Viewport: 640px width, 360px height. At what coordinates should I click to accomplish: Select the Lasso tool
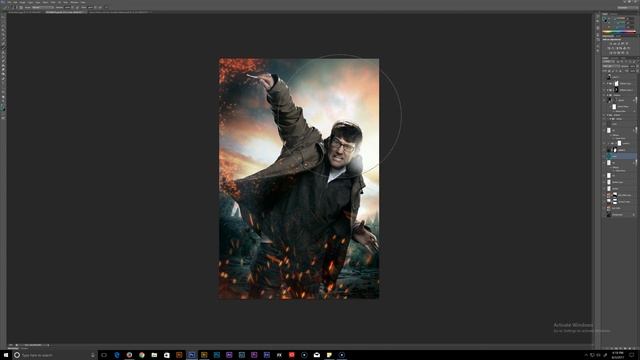tap(3, 25)
